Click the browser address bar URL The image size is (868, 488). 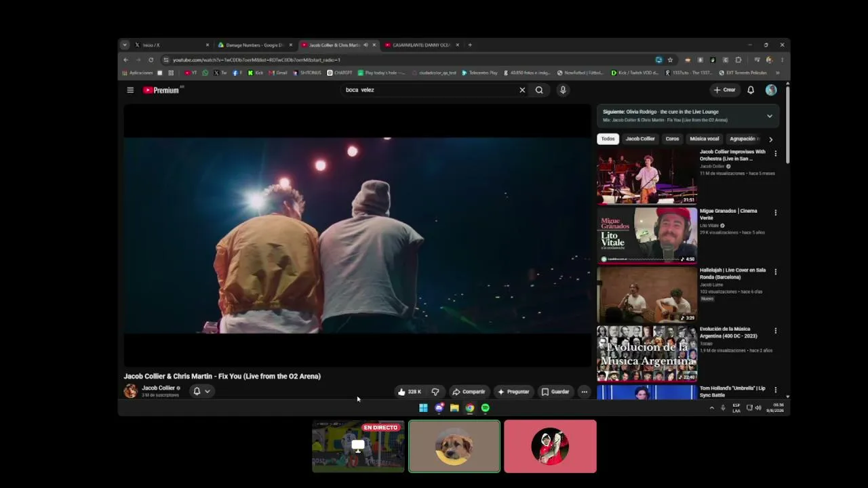(x=256, y=60)
